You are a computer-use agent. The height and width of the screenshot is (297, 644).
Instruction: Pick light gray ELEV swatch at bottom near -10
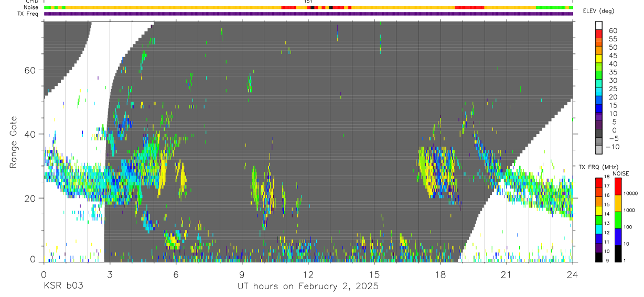(599, 150)
